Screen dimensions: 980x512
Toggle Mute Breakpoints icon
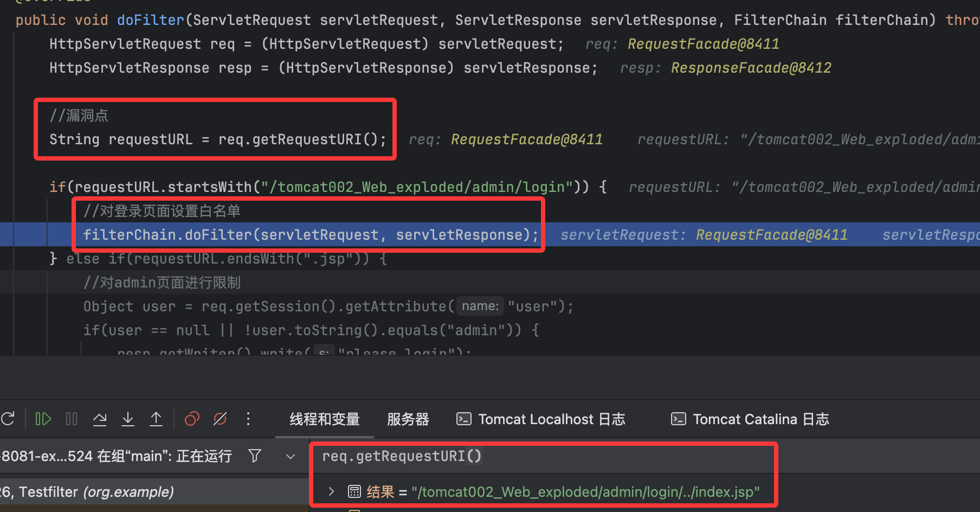[220, 419]
